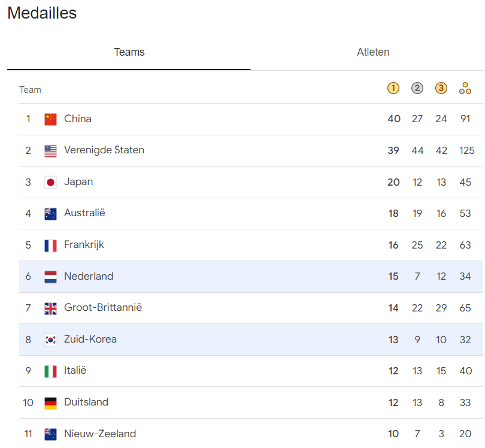The image size is (485, 448).
Task: Click the Medailles heading
Action: tap(42, 13)
